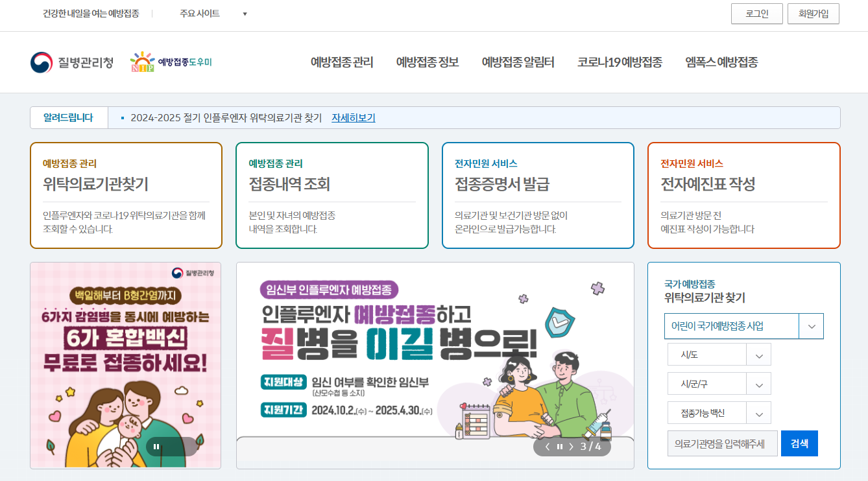Click the arrow next to 시/도
Screen dimensions: 868x481
759,355
